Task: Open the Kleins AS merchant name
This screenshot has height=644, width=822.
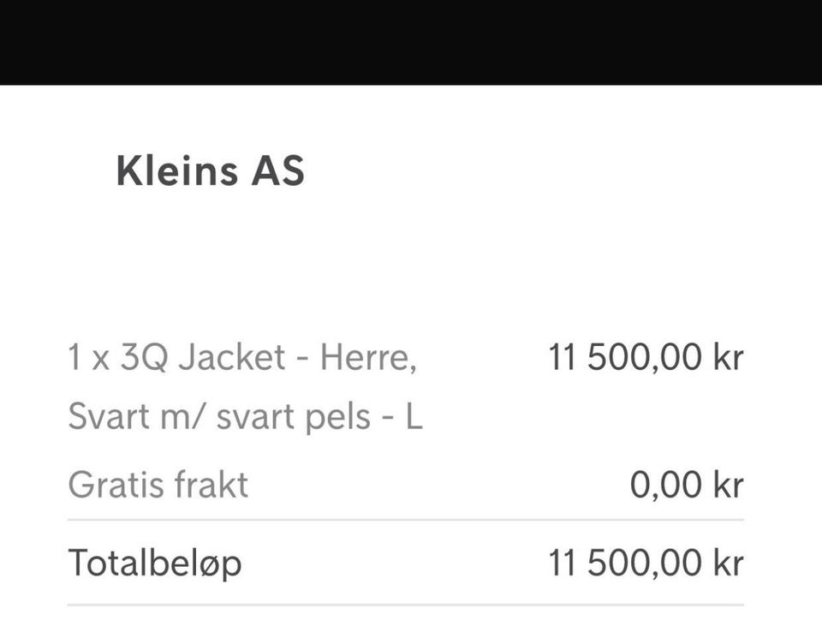Action: [x=211, y=170]
